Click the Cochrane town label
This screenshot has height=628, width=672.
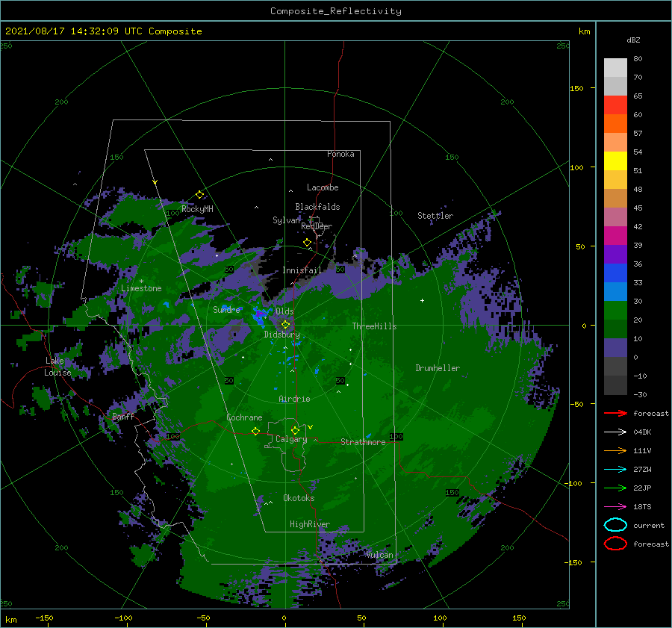[244, 417]
